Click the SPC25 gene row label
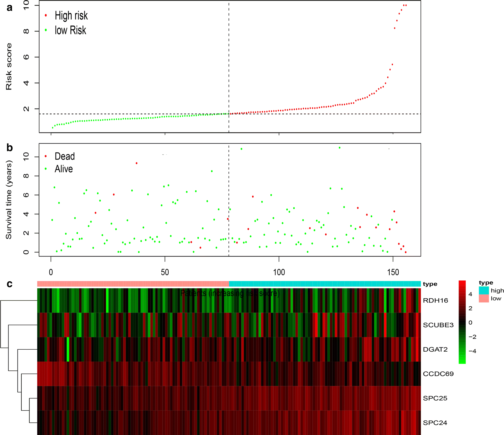 435,398
